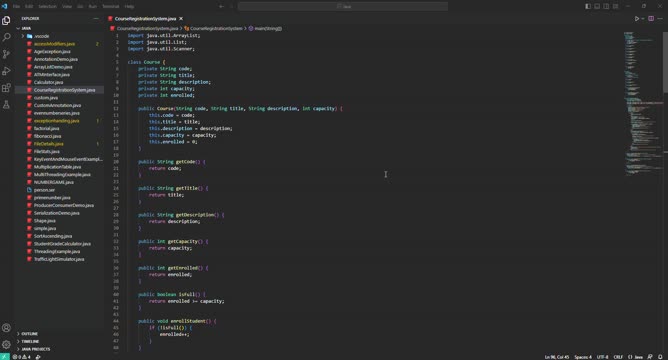
Task: Open the editor More Actions ellipsis
Action: (660, 19)
